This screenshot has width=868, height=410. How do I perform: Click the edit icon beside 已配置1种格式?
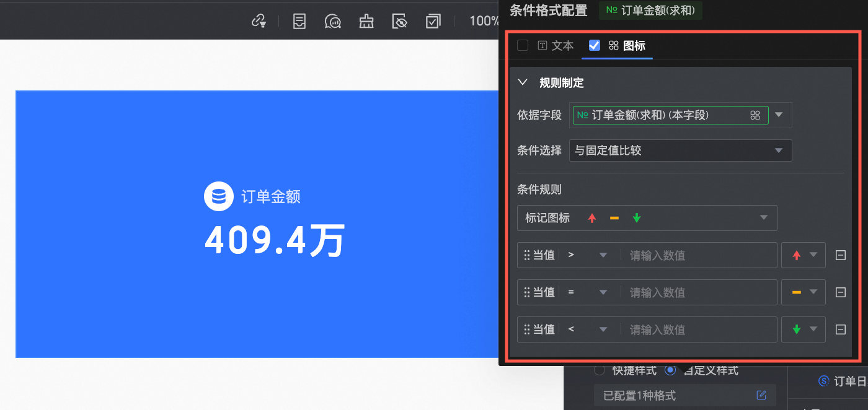pos(761,395)
